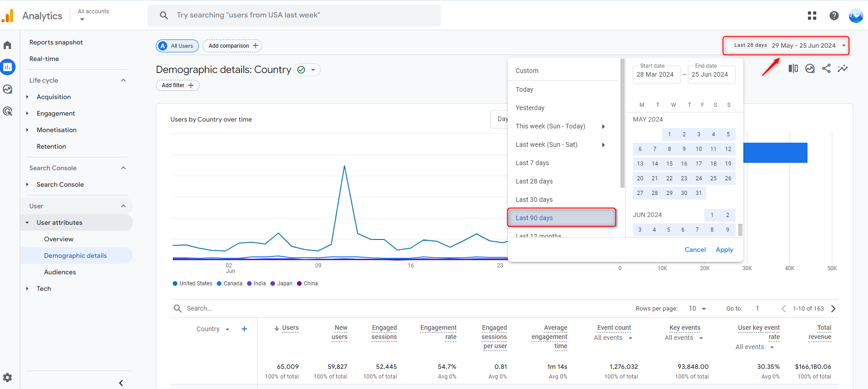
Task: Click Apply in date picker
Action: [724, 250]
